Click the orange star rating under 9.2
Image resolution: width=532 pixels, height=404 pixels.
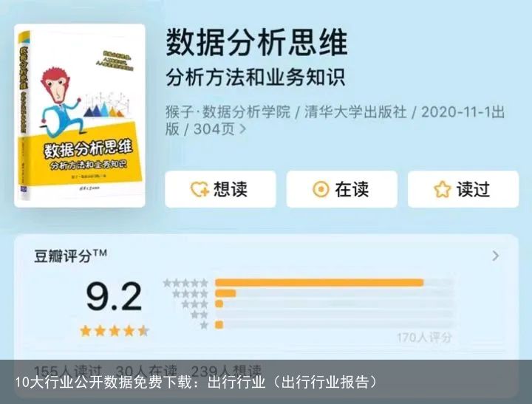(115, 331)
